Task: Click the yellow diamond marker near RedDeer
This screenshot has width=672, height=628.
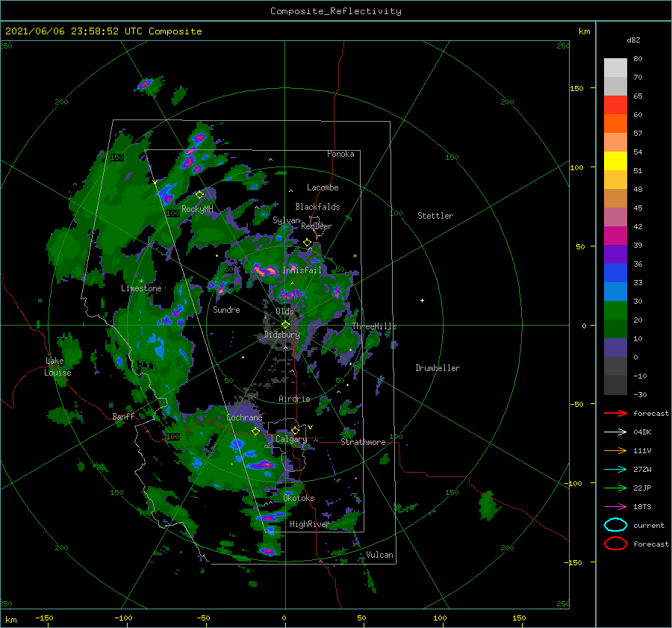Action: (308, 243)
